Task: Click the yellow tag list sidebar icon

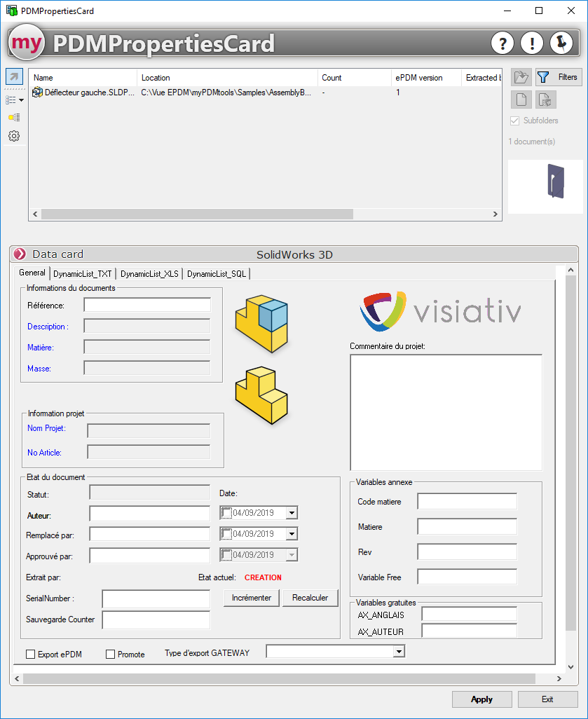Action: [14, 117]
